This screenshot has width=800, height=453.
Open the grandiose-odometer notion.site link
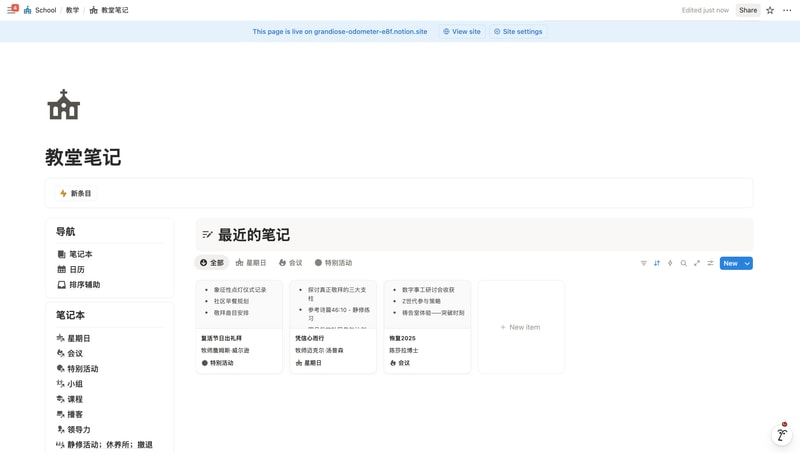pos(370,32)
